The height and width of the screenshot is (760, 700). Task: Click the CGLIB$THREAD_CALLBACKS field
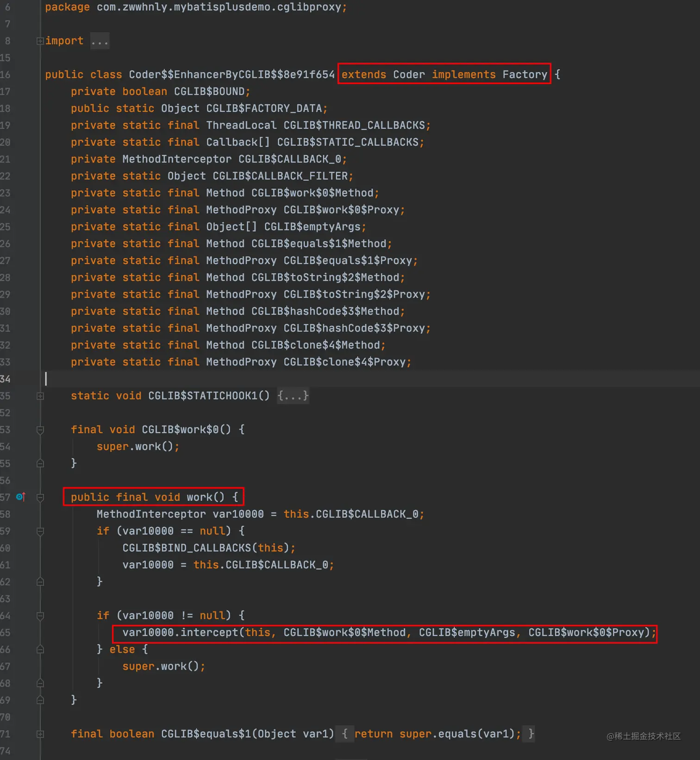pyautogui.click(x=354, y=125)
